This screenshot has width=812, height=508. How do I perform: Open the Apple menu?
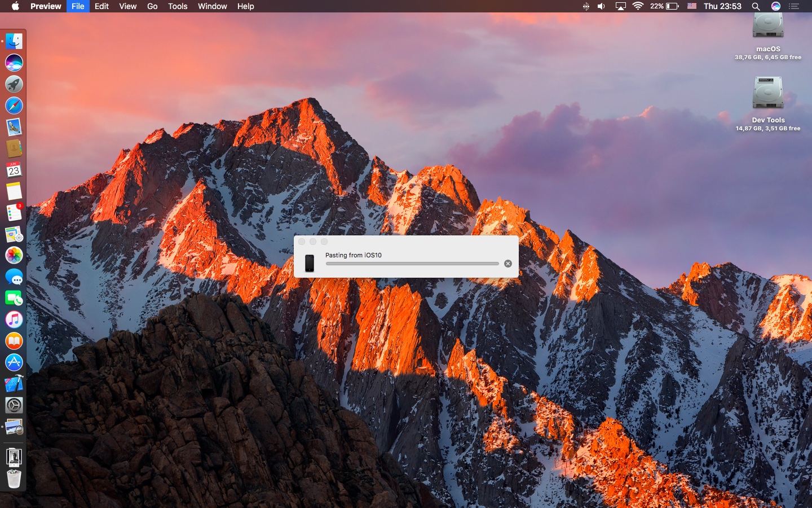point(15,6)
